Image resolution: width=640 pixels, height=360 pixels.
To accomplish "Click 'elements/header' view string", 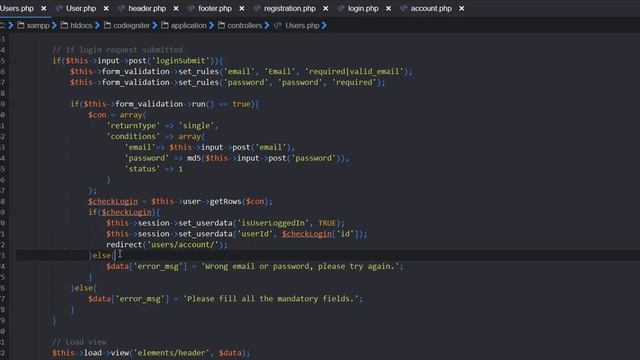I will pyautogui.click(x=172, y=353).
